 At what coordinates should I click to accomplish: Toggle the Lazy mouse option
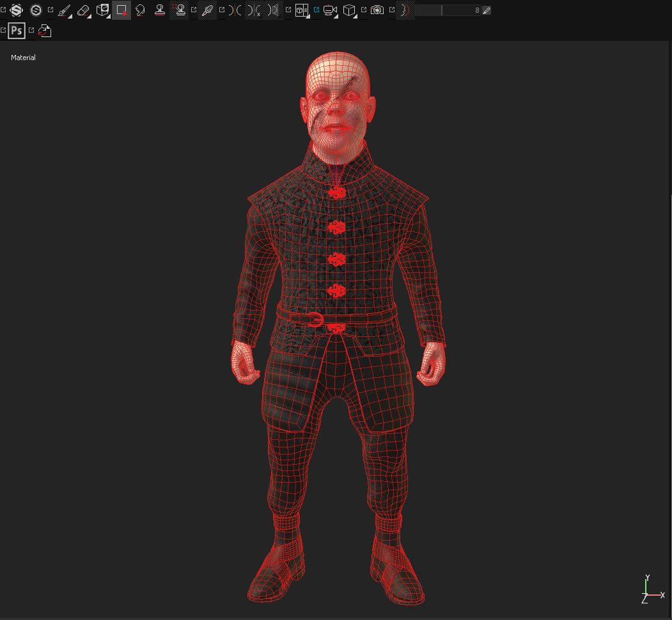[405, 10]
